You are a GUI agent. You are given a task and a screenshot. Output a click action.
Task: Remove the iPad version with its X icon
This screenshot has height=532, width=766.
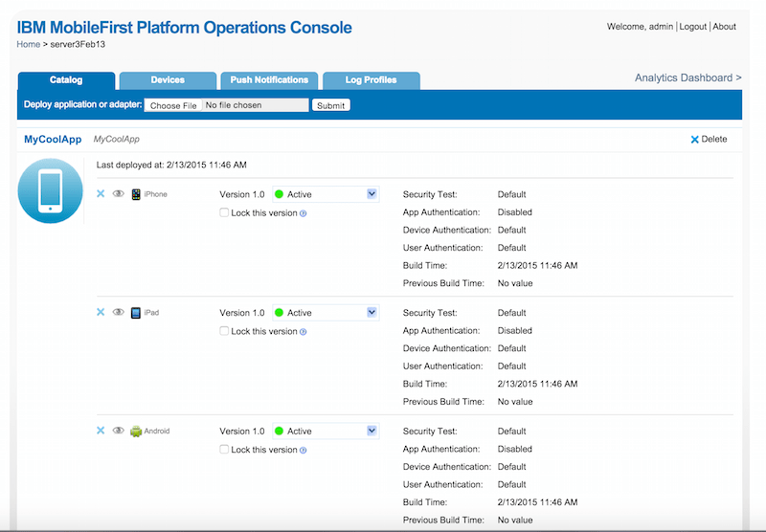tap(101, 312)
